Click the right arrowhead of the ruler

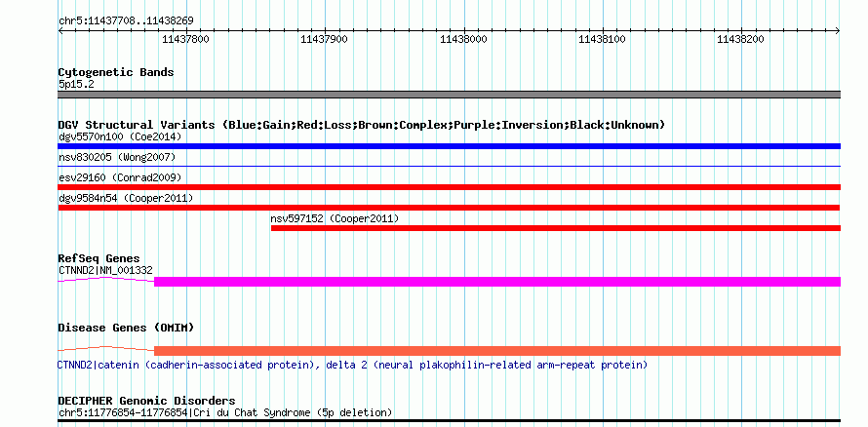(838, 31)
